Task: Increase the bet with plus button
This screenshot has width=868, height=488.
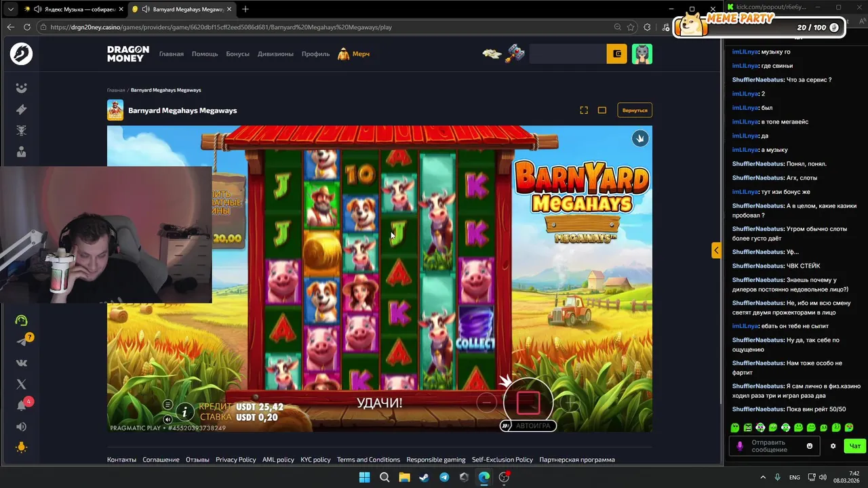Action: (570, 404)
